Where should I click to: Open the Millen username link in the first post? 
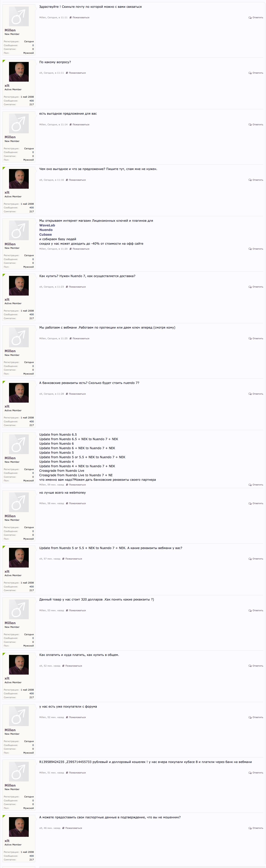10,30
